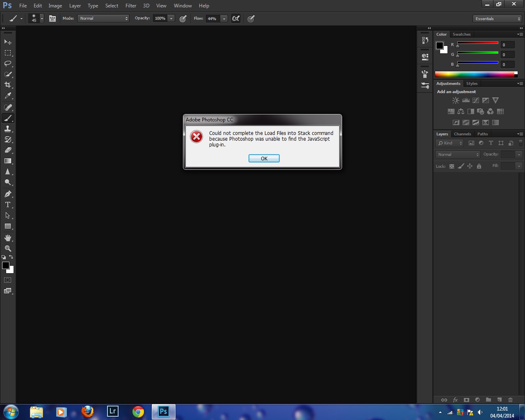
Task: Switch to the Paths tab
Action: 482,134
